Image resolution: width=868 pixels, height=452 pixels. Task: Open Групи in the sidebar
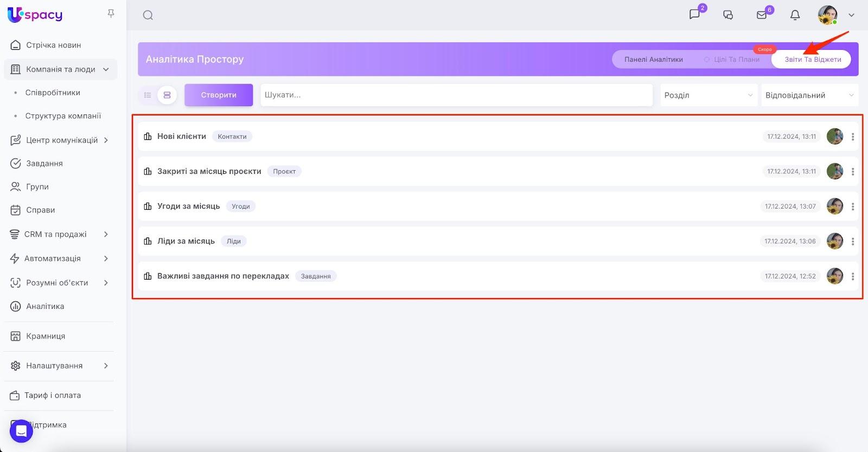pos(37,186)
